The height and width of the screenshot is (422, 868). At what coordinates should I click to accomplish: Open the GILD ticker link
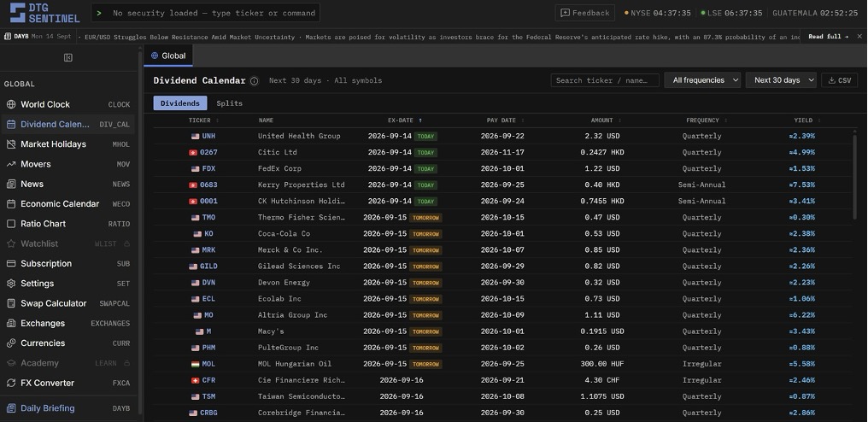[208, 267]
